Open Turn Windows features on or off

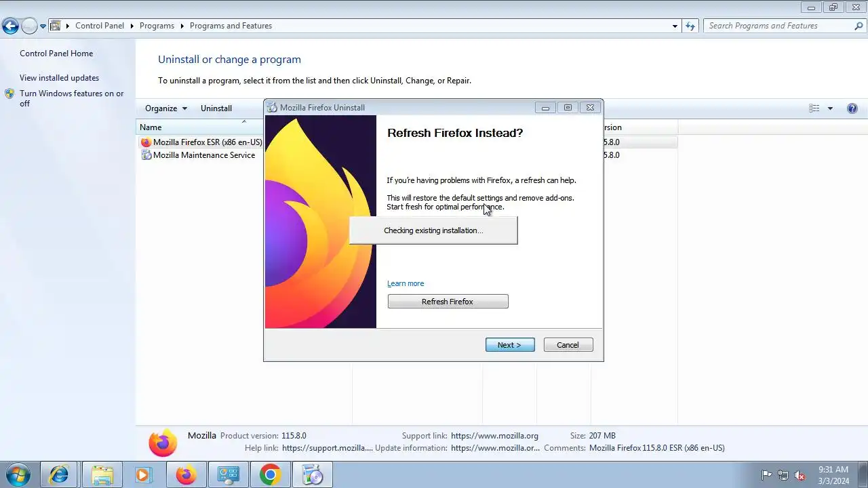72,98
